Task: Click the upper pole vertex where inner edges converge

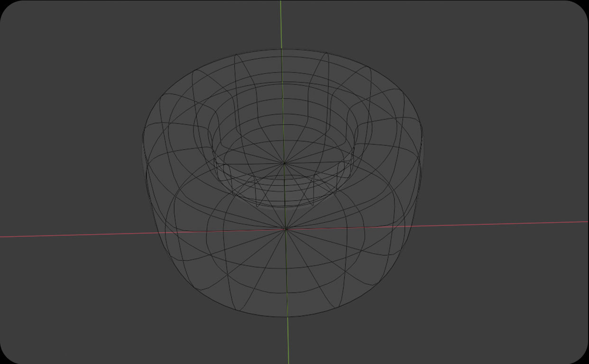Action: [x=284, y=163]
